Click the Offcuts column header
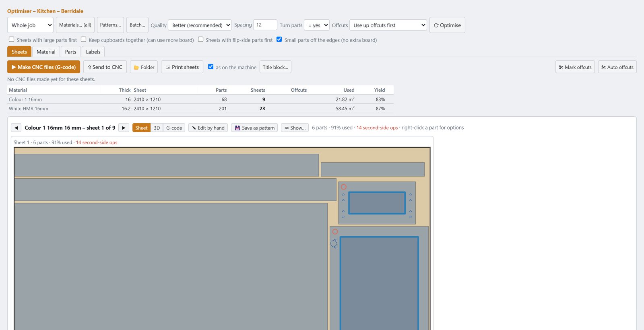The image size is (644, 330). (299, 90)
